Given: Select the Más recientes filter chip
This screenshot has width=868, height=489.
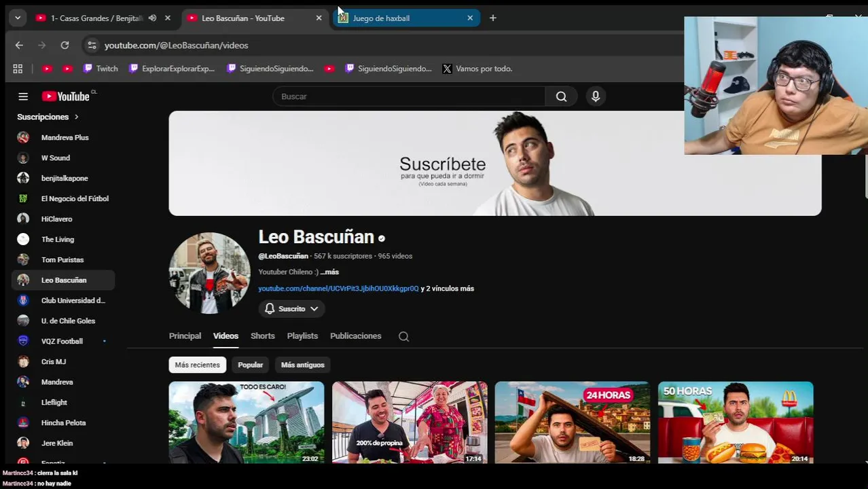Looking at the screenshot, I should (x=197, y=365).
